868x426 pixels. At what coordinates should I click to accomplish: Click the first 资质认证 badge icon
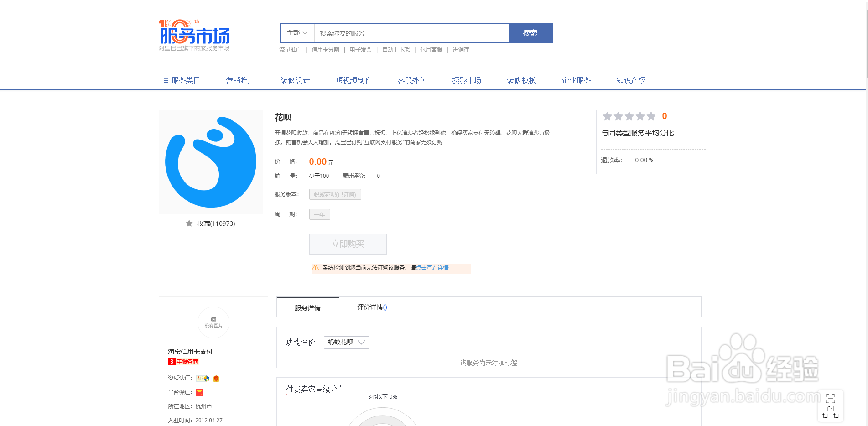(203, 379)
